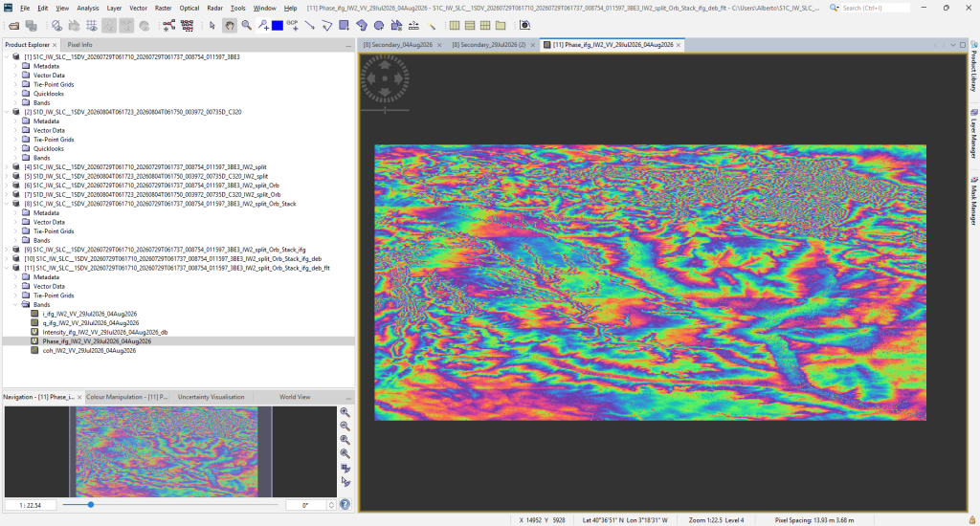This screenshot has height=526, width=980.
Task: Activate the hand panning tool
Action: pos(230,26)
